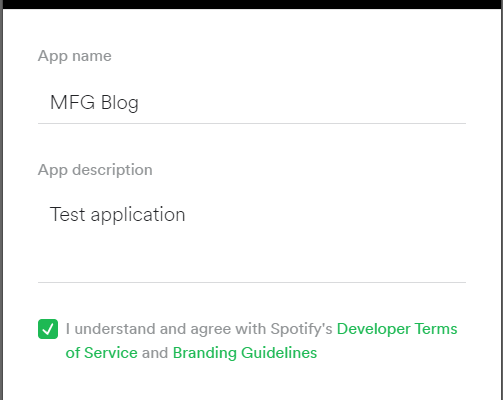Click the 'App name' field label
The width and height of the screenshot is (503, 400).
75,56
